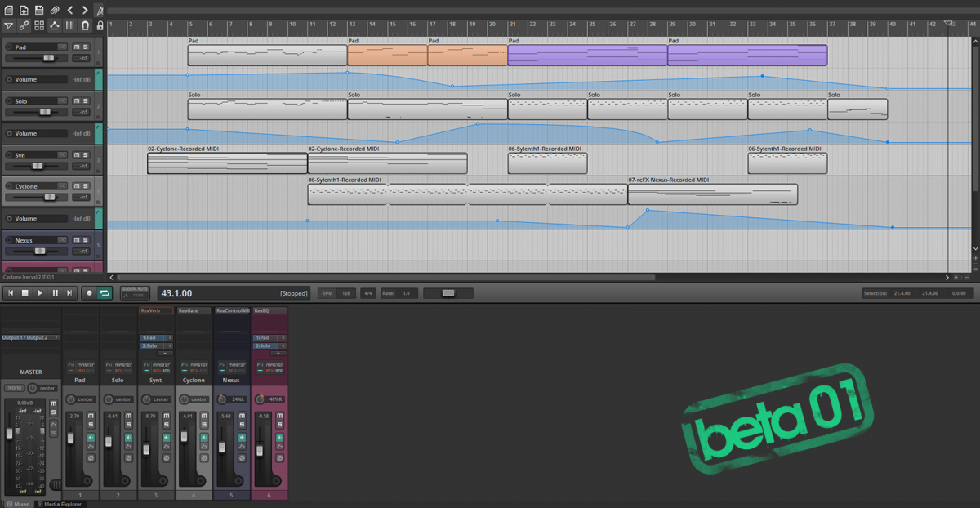Toggle the repeat loop button in transport
Viewport: 980px width, 508px height.
click(105, 292)
